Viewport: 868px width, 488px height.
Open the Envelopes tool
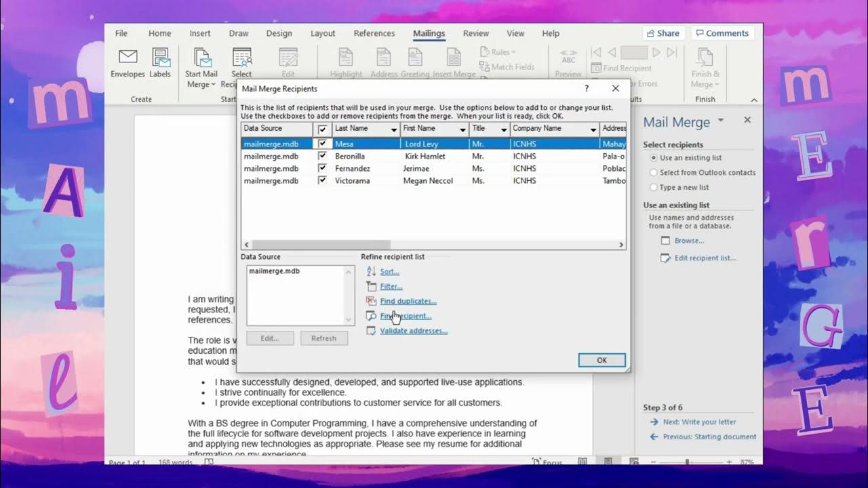click(x=127, y=63)
